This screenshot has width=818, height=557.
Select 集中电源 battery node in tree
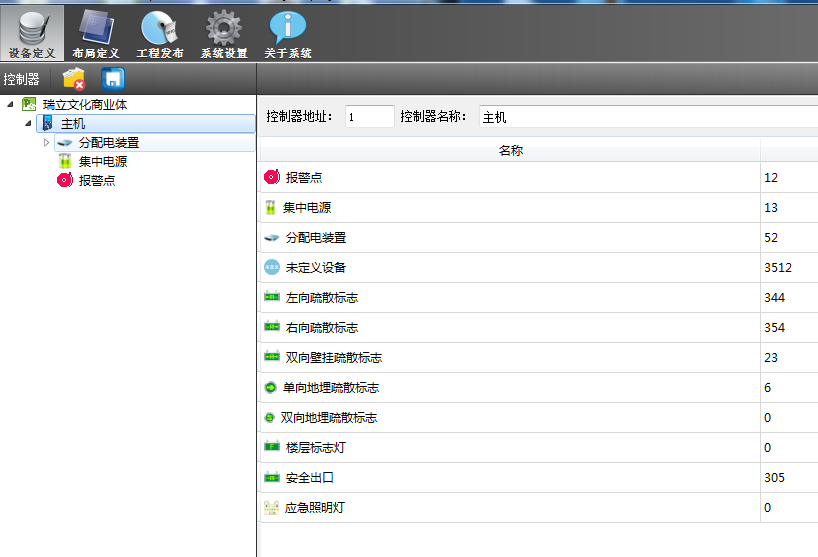click(102, 161)
